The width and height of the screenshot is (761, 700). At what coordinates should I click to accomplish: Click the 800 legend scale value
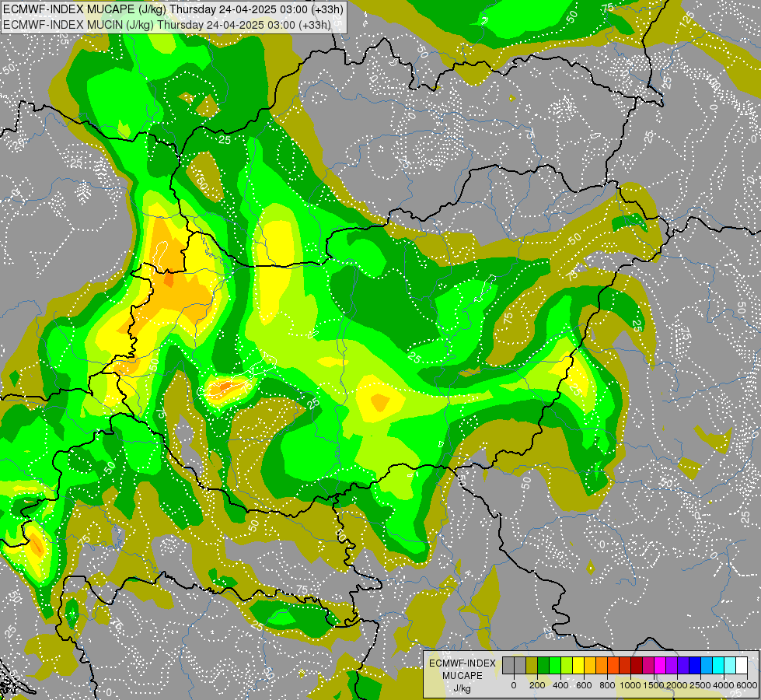coord(607,685)
